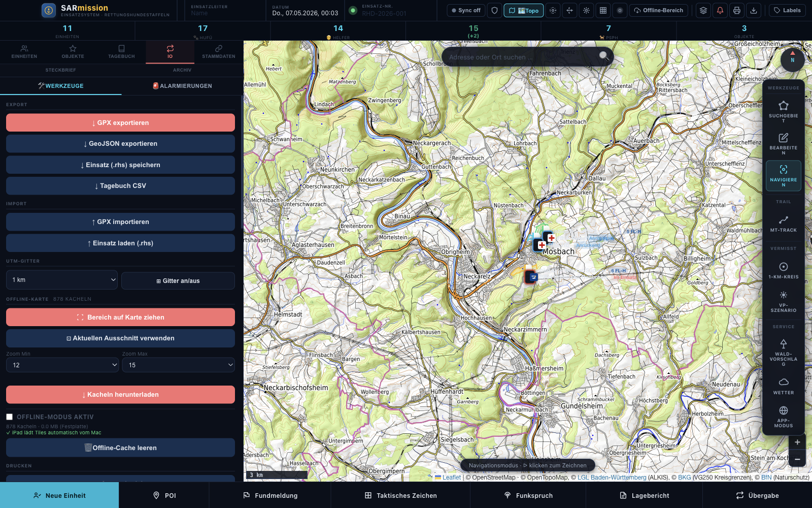The image size is (812, 508).
Task: Switch to the Stammdaten tab
Action: pyautogui.click(x=219, y=52)
